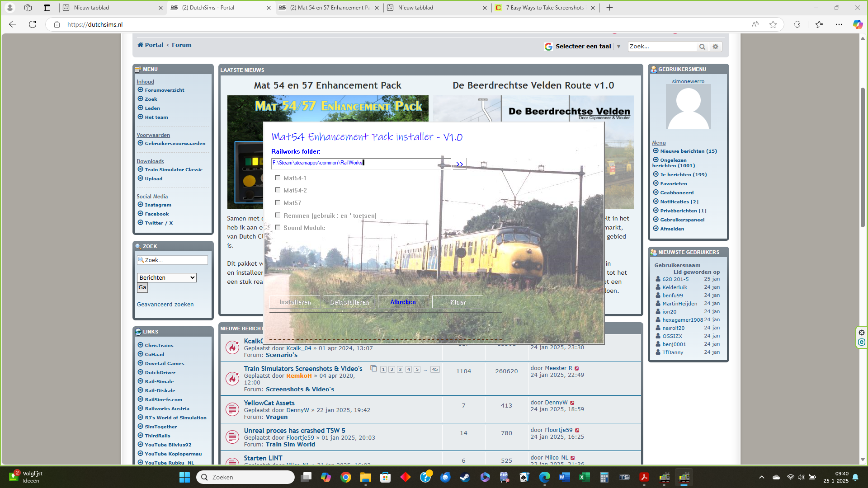The image size is (868, 488).
Task: Open Adobe Acrobat from taskbar
Action: [644, 477]
